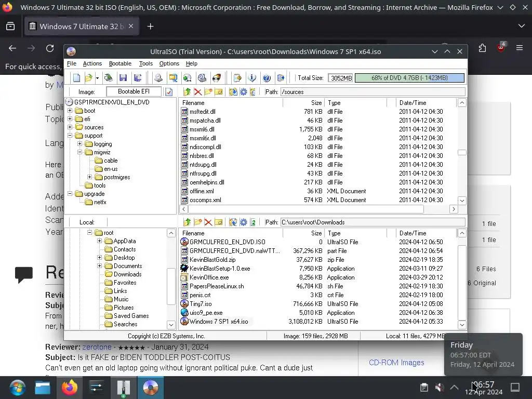
Task: Open the Help menu in UltraISO
Action: click(192, 63)
